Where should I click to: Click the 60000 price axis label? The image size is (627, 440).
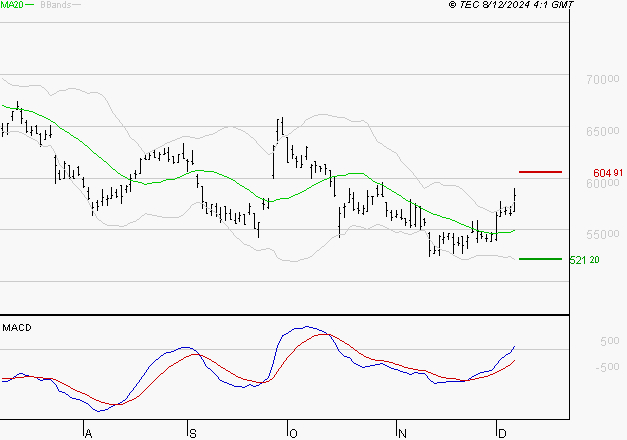click(603, 183)
